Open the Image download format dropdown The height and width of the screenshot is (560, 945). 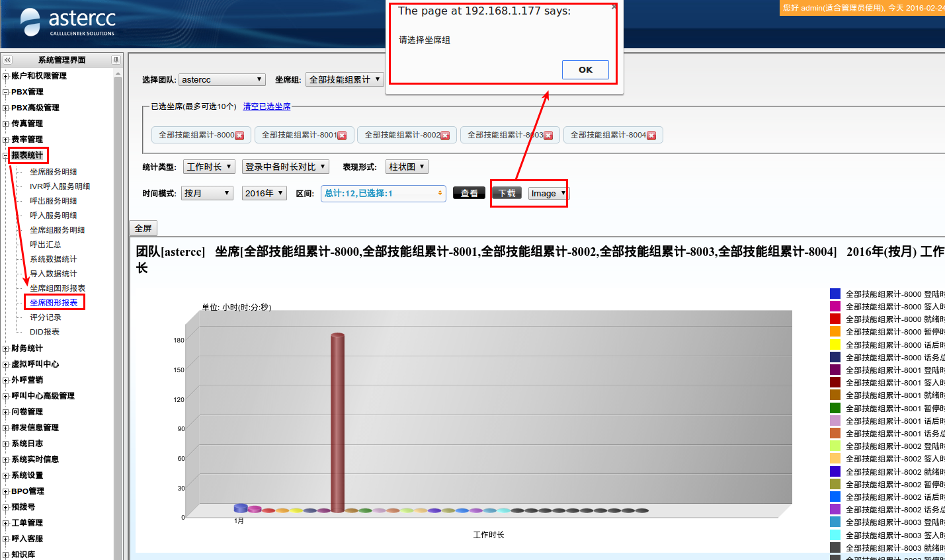point(548,194)
